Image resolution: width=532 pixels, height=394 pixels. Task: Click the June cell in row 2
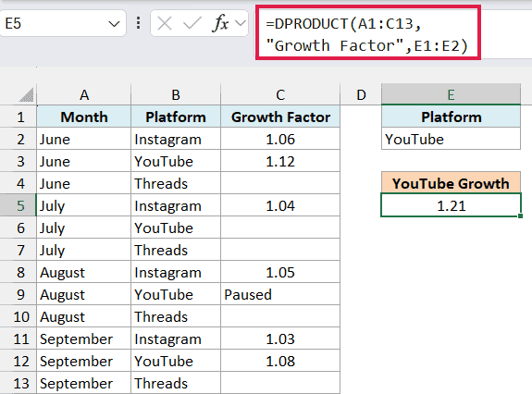[84, 140]
